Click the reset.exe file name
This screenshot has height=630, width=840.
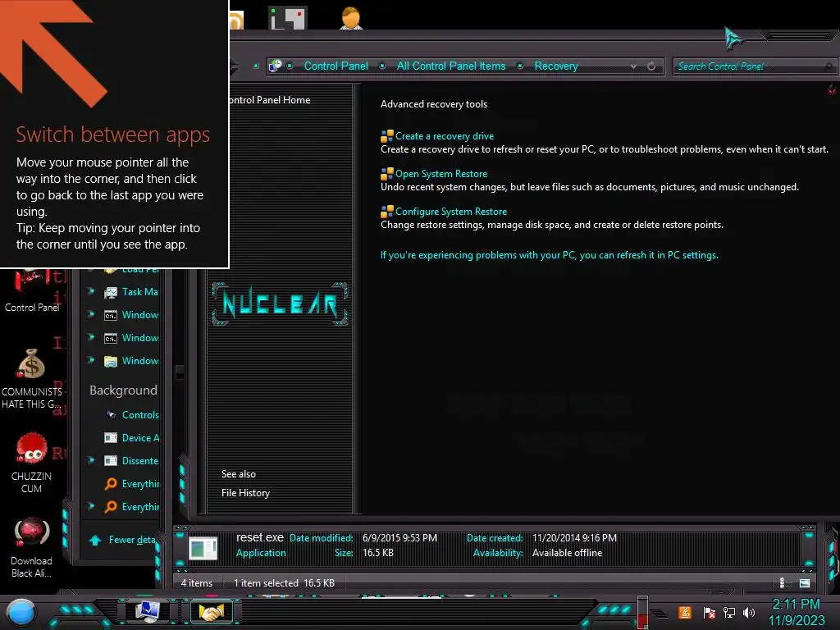point(260,536)
